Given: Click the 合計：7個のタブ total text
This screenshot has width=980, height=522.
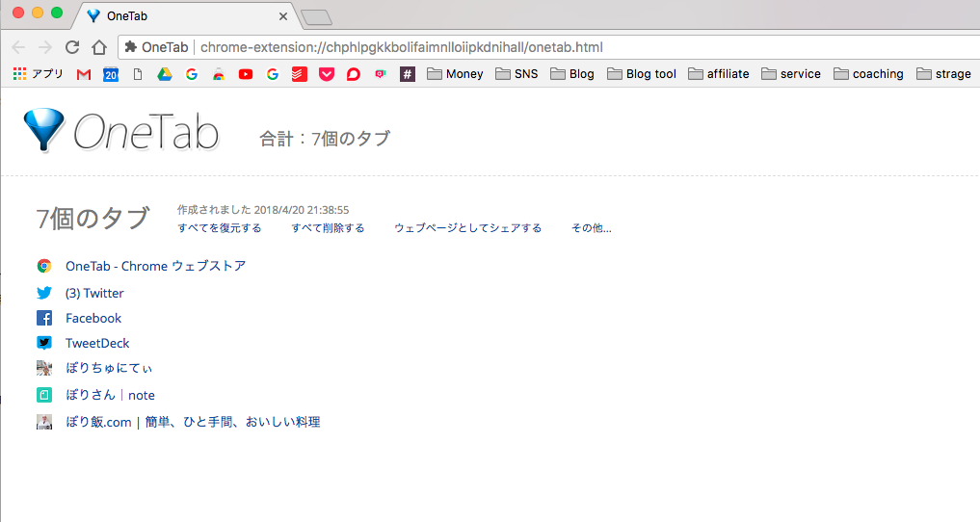Looking at the screenshot, I should coord(325,139).
